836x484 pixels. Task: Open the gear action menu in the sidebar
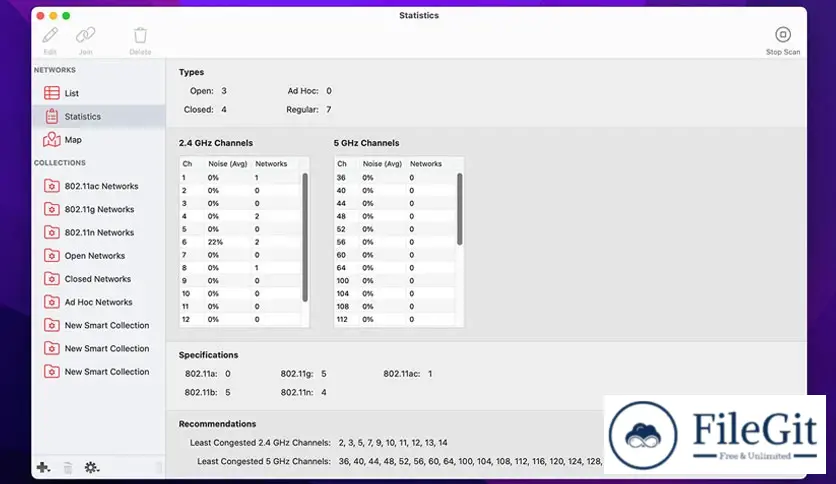point(92,467)
